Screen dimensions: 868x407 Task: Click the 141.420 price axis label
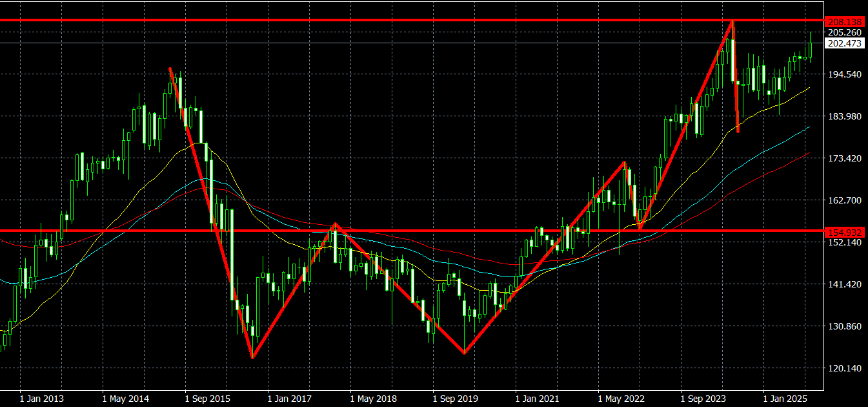coord(843,284)
